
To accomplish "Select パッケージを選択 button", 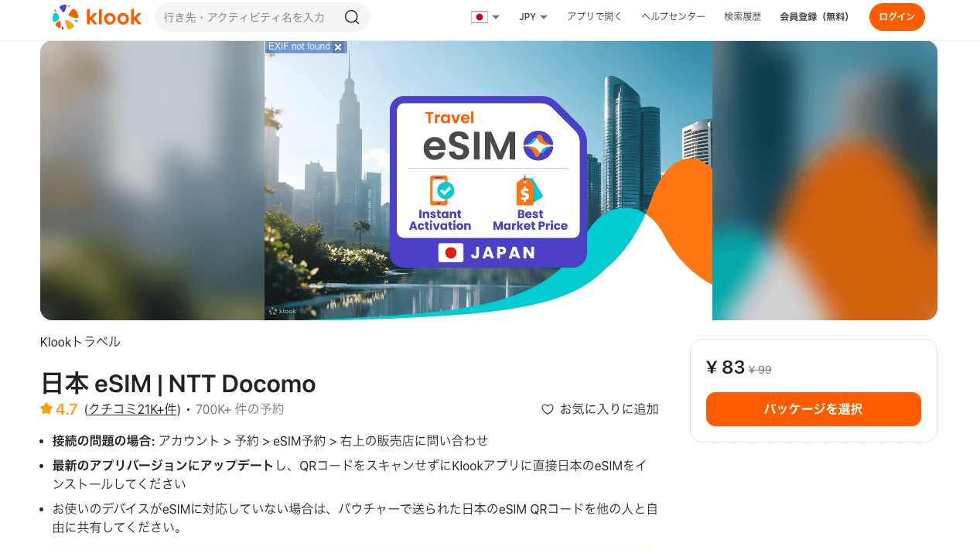I will coord(814,409).
